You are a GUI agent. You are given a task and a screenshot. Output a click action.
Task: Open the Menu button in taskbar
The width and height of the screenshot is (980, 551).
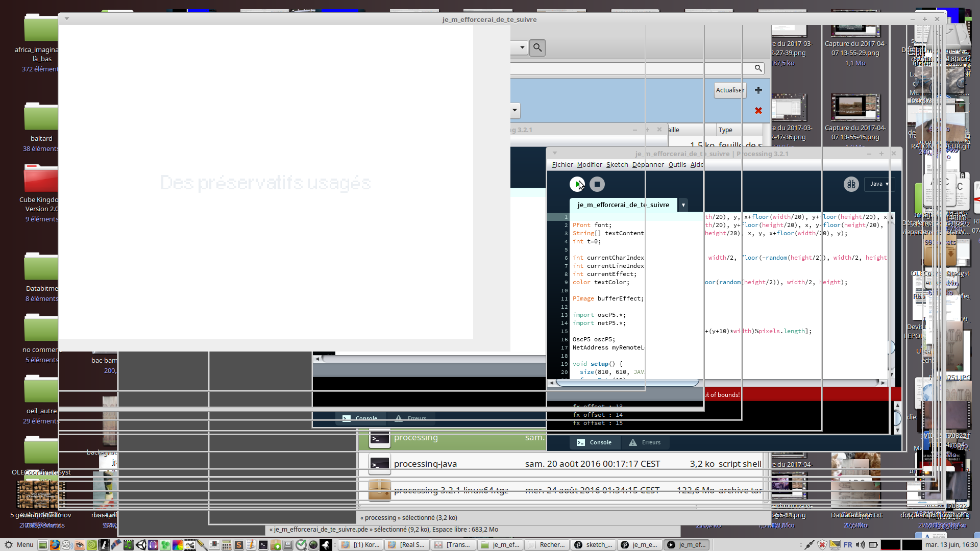(19, 544)
